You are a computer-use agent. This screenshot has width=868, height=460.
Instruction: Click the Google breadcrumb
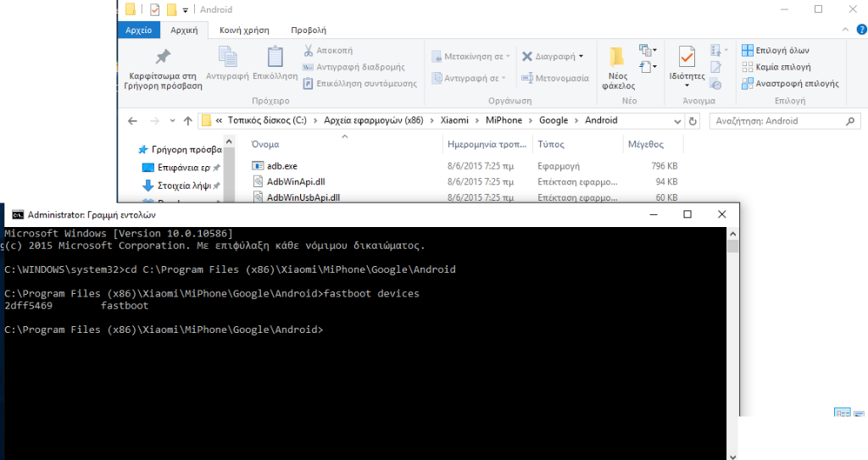tap(554, 120)
